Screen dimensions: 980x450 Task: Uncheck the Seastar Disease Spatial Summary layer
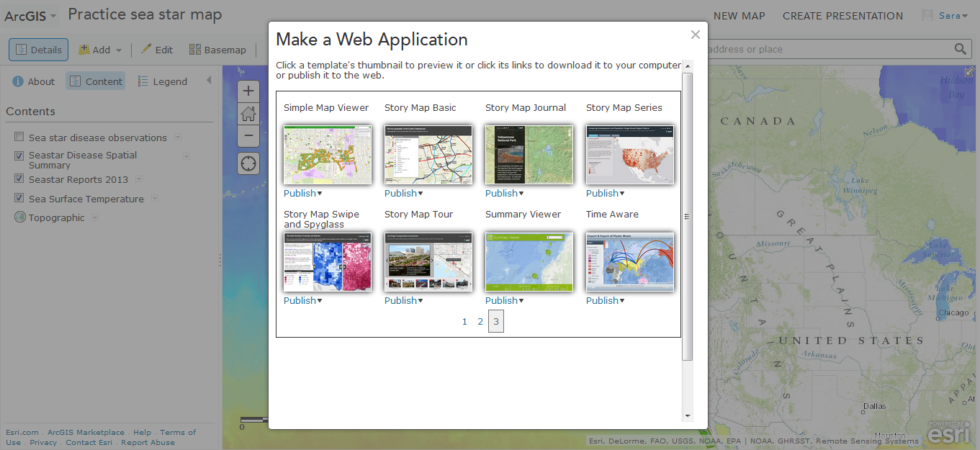(x=19, y=156)
